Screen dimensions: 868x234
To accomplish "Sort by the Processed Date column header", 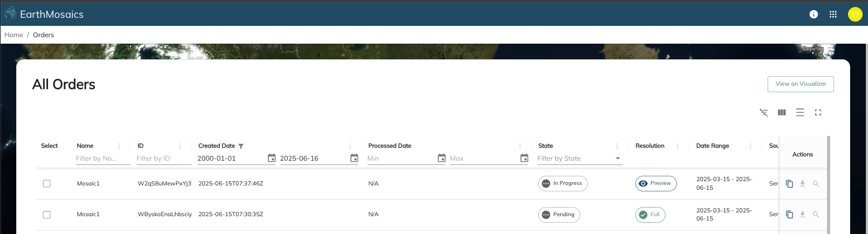I will 390,146.
